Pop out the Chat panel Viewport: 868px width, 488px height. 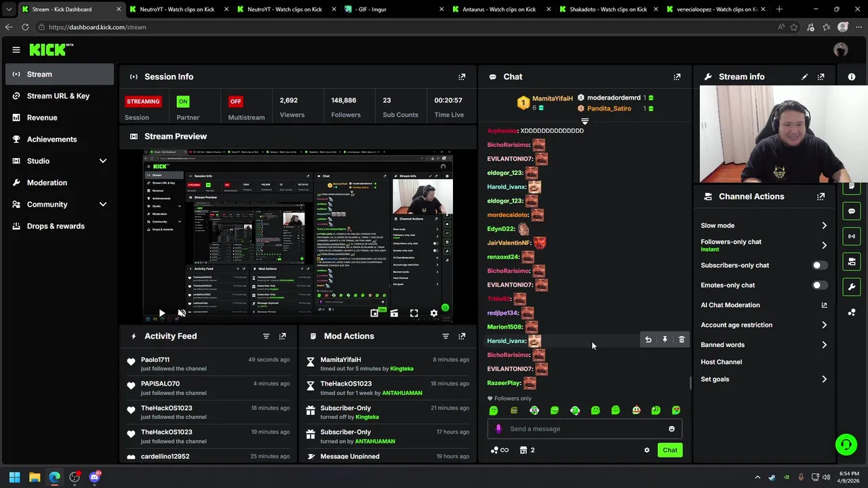[677, 77]
